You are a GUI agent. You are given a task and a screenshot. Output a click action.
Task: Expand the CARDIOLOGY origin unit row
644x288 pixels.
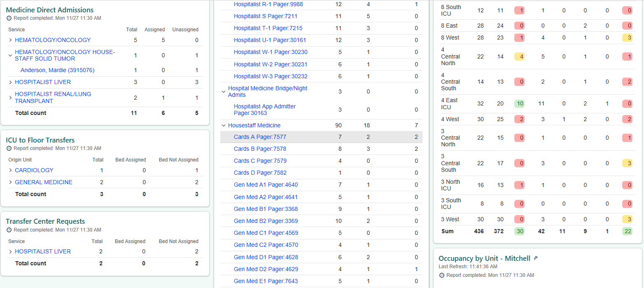11,170
